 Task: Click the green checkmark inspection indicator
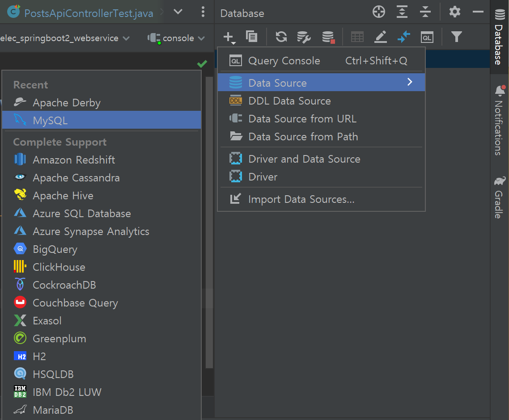(x=202, y=63)
